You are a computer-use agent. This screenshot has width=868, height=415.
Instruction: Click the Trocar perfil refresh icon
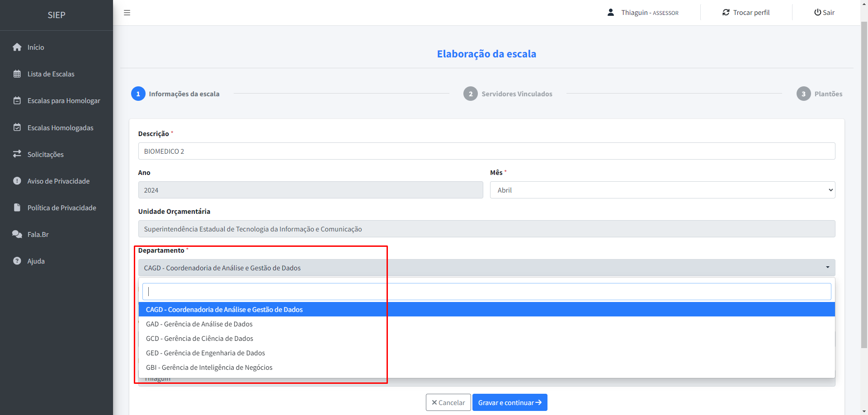[x=726, y=12]
